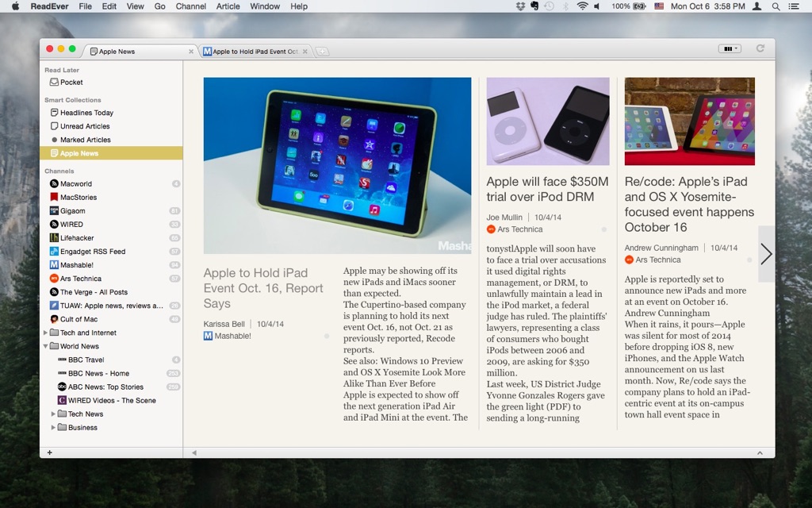Click the user account menu bar icon

pyautogui.click(x=757, y=6)
